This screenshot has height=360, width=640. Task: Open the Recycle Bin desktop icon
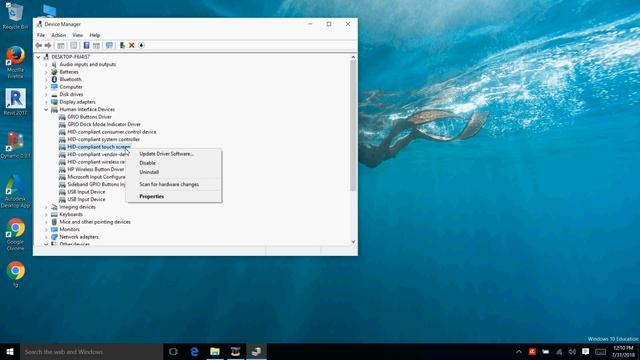[15, 16]
